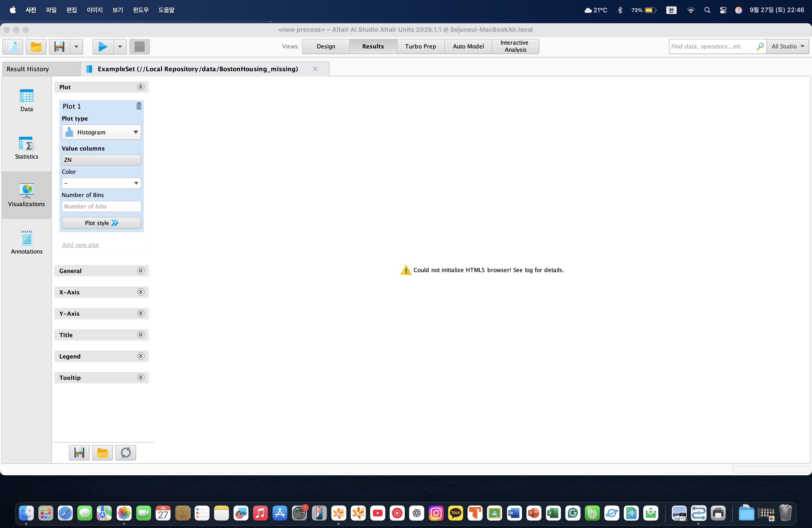The width and height of the screenshot is (812, 528).
Task: Switch to the Design view
Action: pyautogui.click(x=326, y=46)
